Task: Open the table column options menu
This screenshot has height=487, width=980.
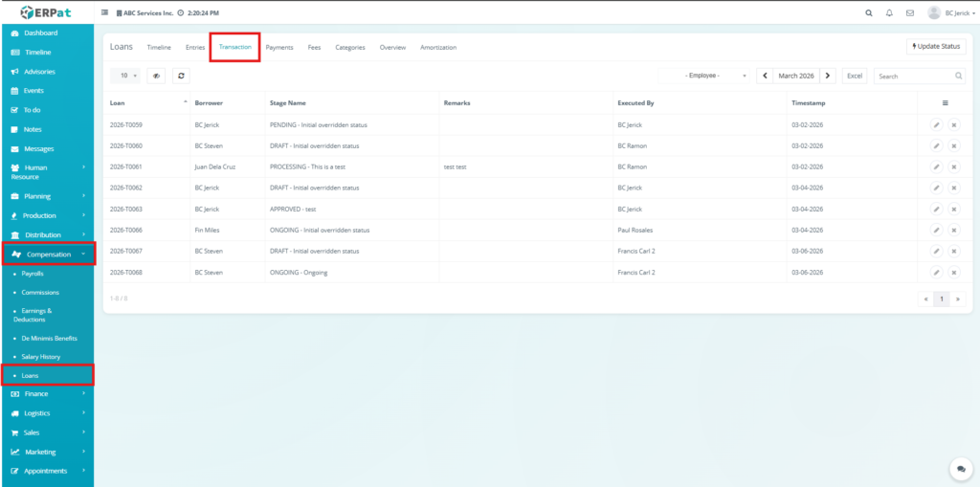Action: point(945,102)
